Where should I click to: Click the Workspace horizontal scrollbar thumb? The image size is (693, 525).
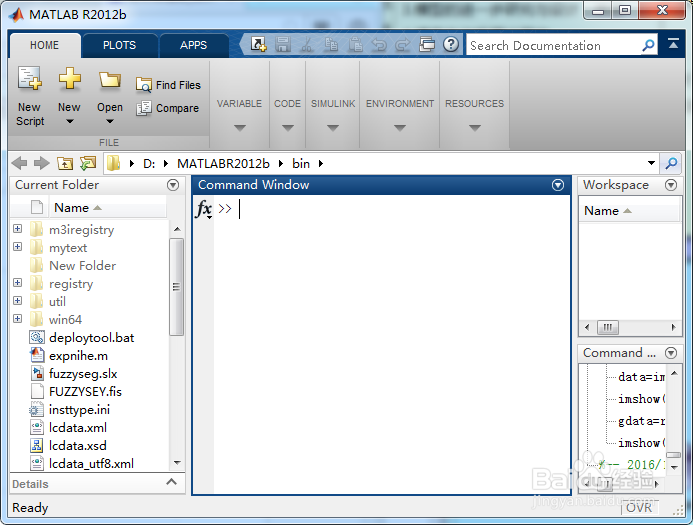pyautogui.click(x=608, y=327)
